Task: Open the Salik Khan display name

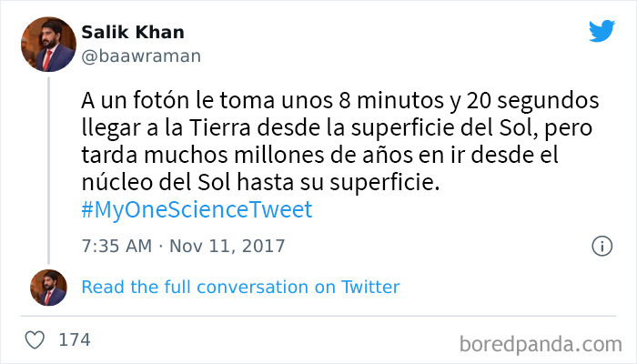Action: click(x=134, y=32)
